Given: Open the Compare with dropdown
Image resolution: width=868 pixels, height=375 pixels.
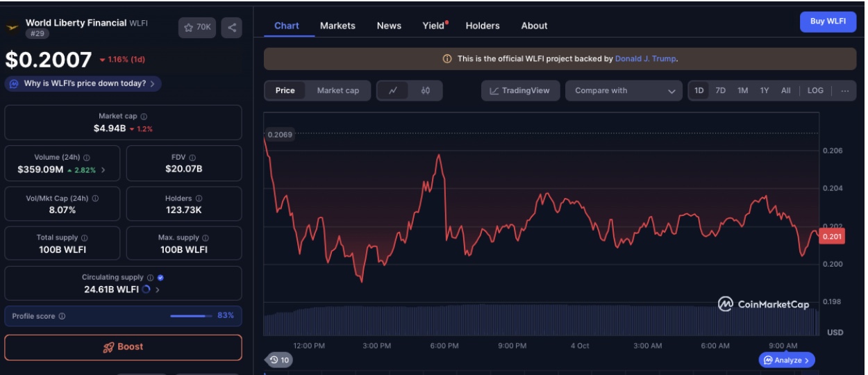Looking at the screenshot, I should pyautogui.click(x=624, y=91).
